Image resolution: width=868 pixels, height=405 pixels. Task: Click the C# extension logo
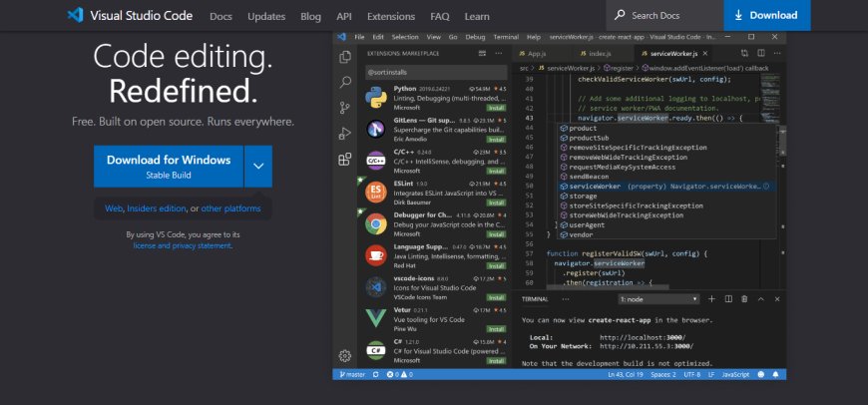coord(376,350)
